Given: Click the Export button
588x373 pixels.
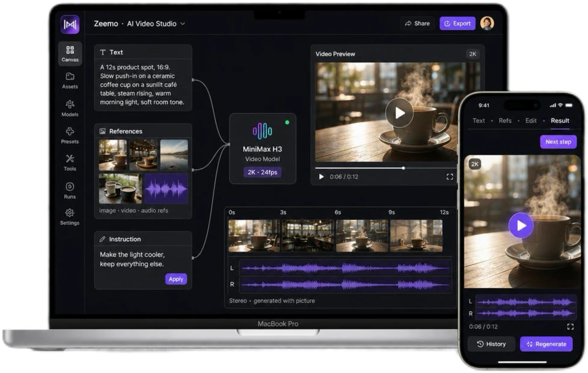Looking at the screenshot, I should 457,23.
